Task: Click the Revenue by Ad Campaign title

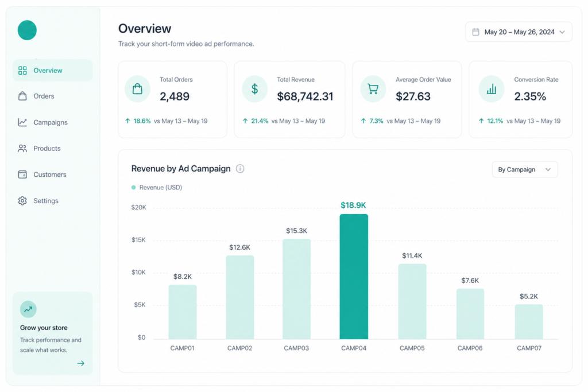Action: point(181,169)
